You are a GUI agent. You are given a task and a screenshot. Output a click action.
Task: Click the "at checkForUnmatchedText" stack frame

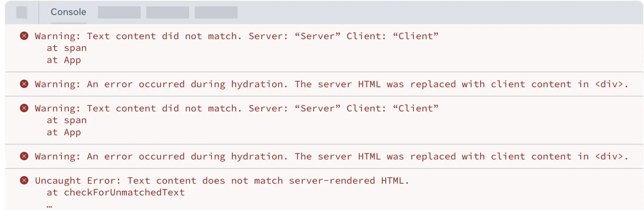116,193
